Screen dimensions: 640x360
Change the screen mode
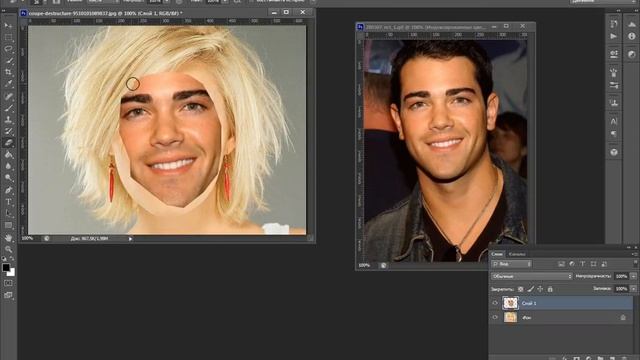tap(8, 295)
